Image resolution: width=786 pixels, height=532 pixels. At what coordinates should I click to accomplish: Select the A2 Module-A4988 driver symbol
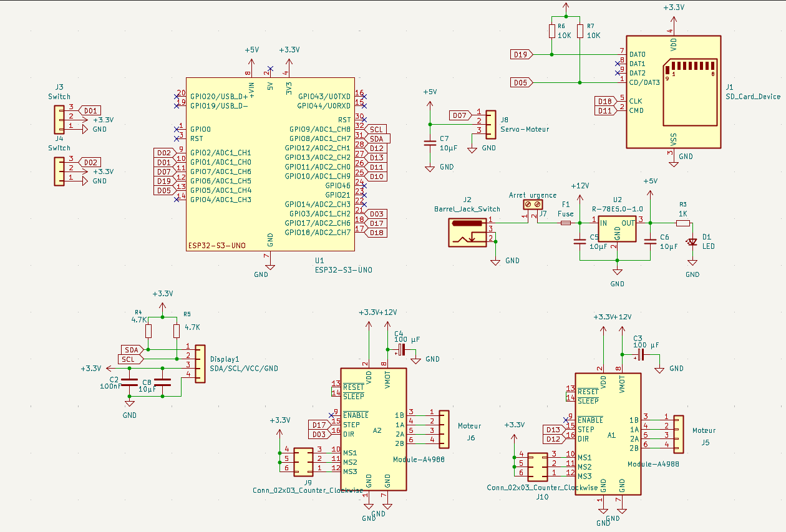[x=373, y=430]
